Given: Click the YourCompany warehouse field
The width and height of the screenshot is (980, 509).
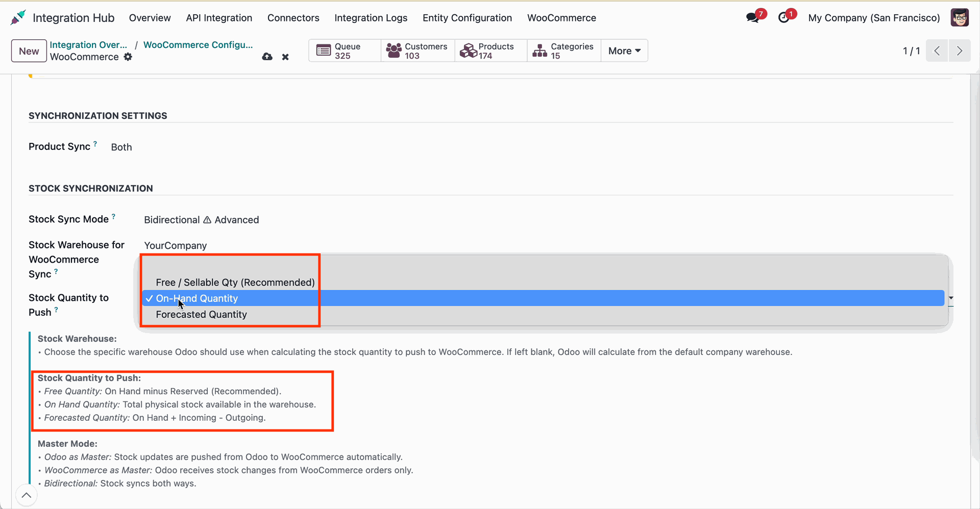Looking at the screenshot, I should (x=176, y=246).
